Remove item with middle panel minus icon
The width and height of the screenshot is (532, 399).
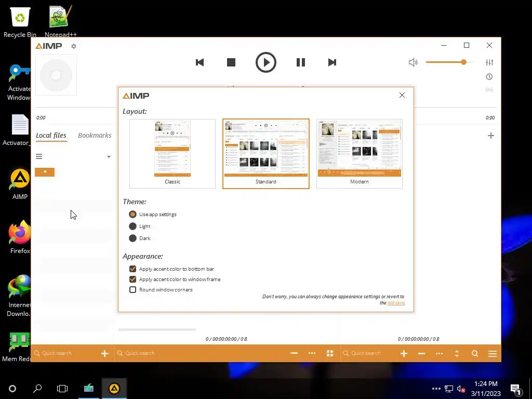(x=294, y=353)
